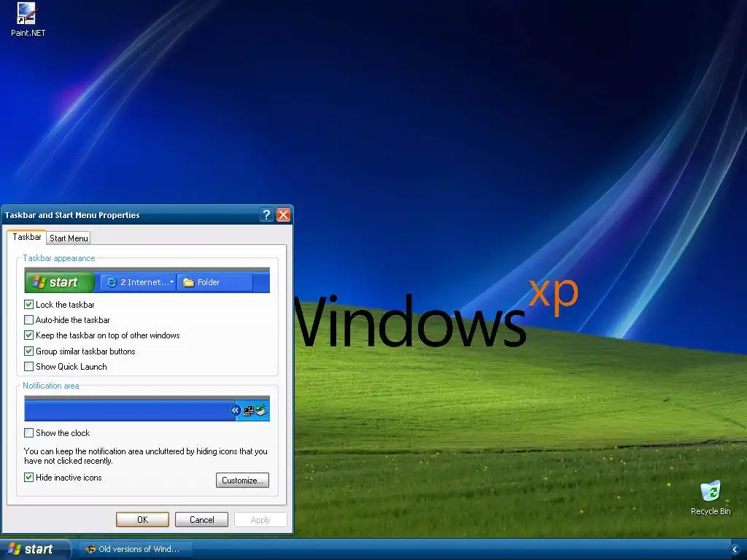Enable Auto-hide the taskbar
Viewport: 747px width, 560px height.
pyautogui.click(x=28, y=320)
